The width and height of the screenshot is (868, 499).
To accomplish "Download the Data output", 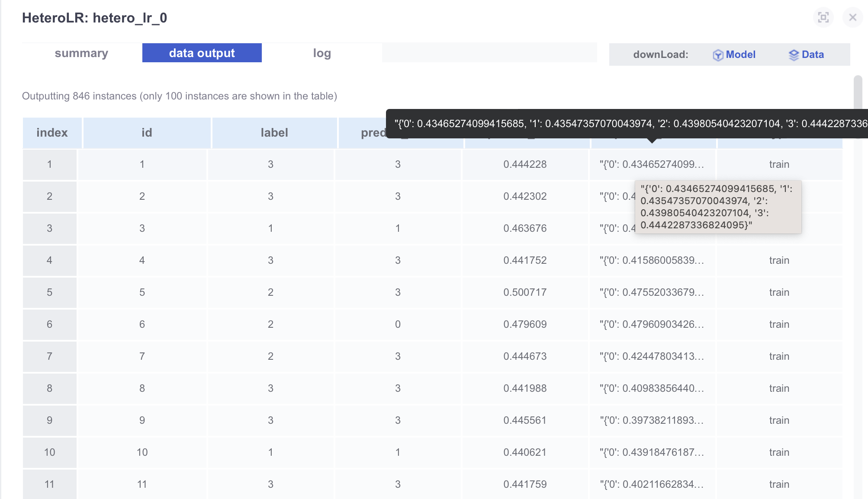I will point(813,54).
